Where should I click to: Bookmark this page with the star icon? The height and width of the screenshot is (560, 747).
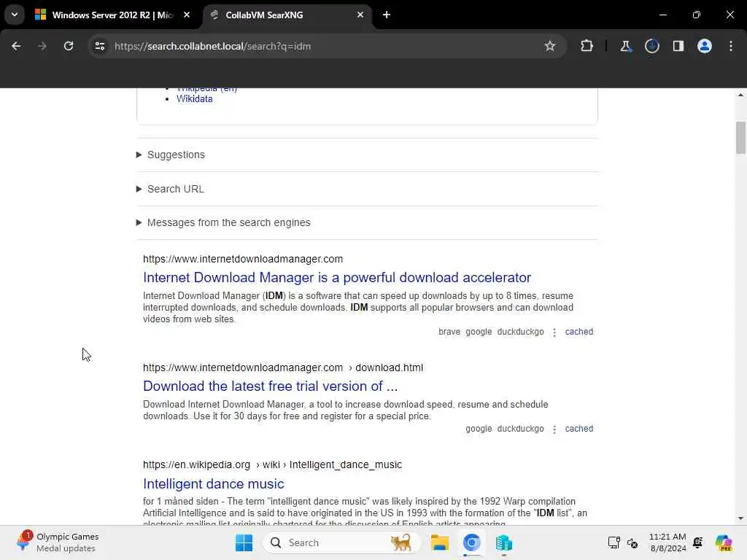[550, 46]
